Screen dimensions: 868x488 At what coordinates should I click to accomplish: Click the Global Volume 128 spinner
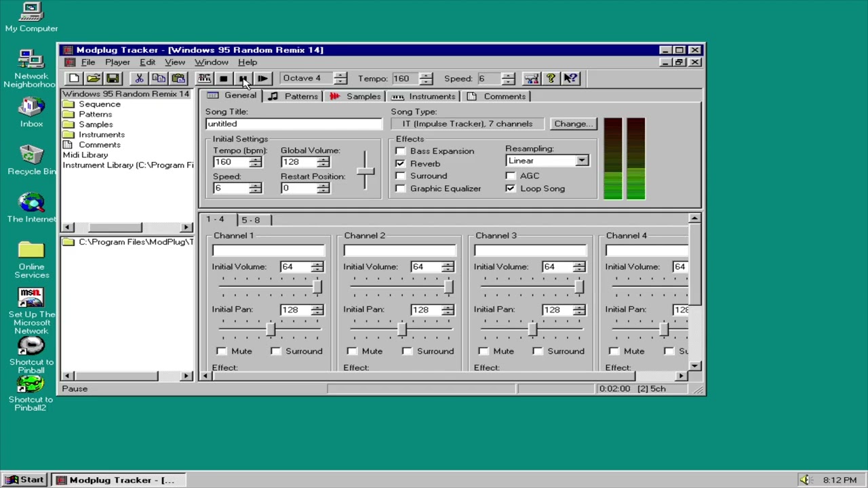322,162
